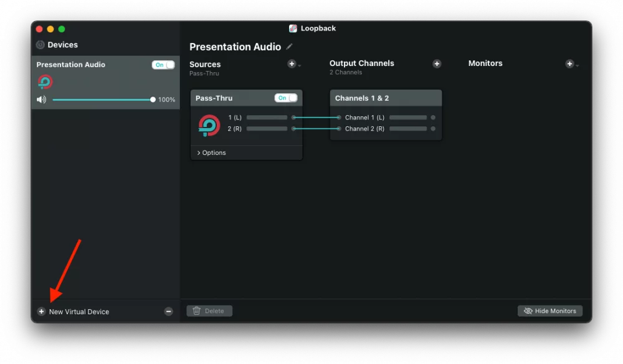Click the Monitors column heading

(485, 63)
